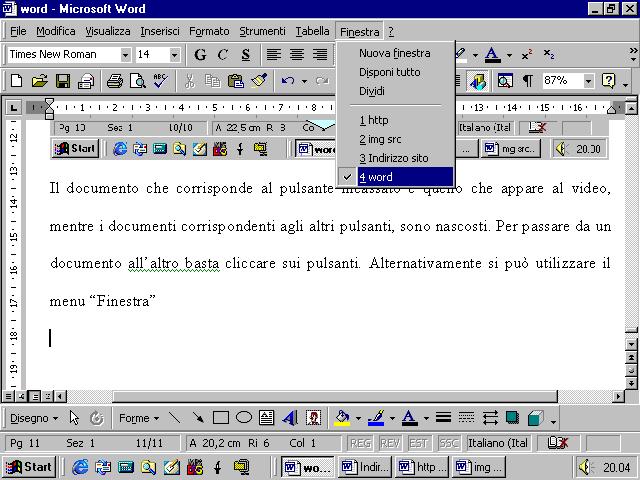Open the Formato menu
This screenshot has width=640, height=480.
point(209,31)
